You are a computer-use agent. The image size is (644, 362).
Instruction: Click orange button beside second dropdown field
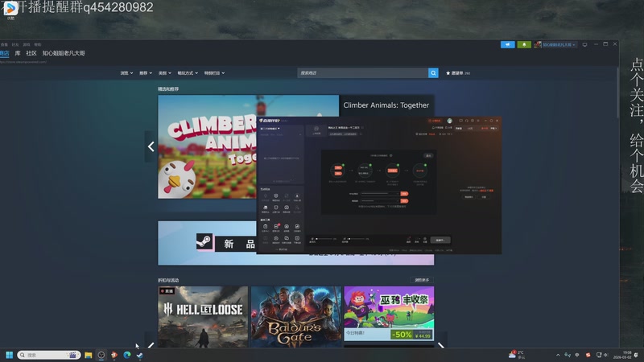(x=404, y=200)
